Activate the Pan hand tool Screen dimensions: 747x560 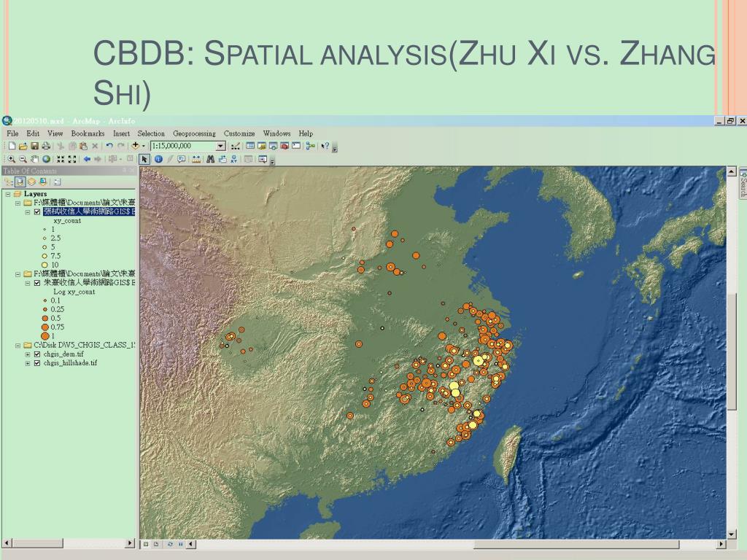(x=35, y=159)
